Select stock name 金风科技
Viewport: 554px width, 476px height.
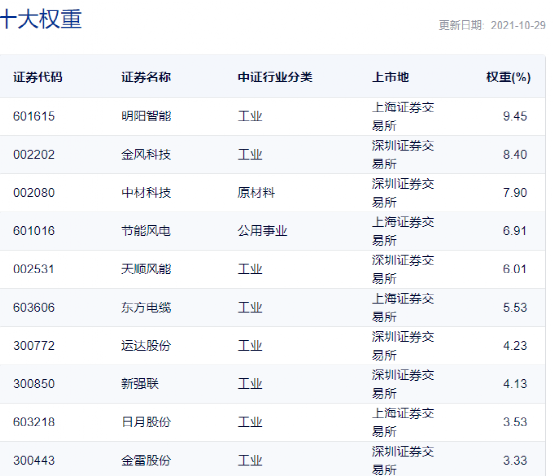(x=146, y=154)
